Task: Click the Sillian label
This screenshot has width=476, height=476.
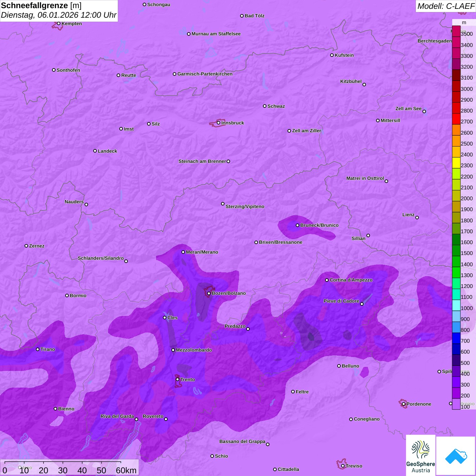Action: (x=358, y=238)
